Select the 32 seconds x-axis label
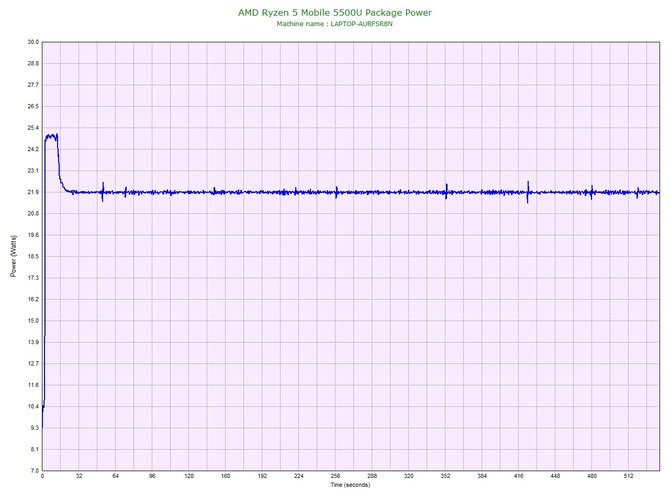This screenshot has height=502, width=670. click(x=79, y=476)
